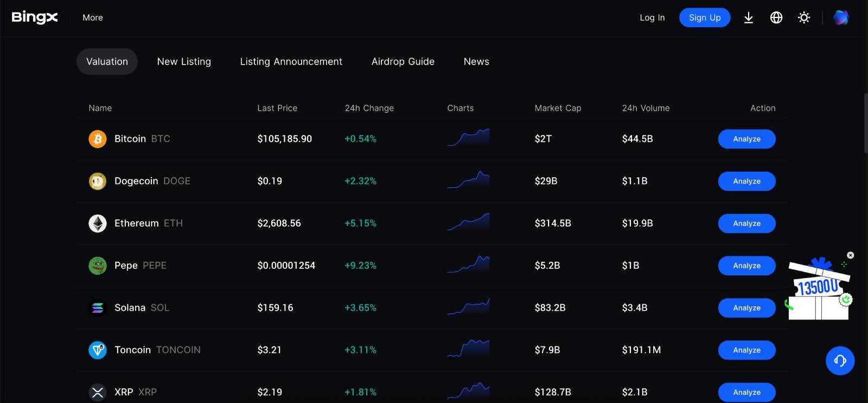The width and height of the screenshot is (868, 403).
Task: Open Pepe sparkline chart
Action: click(468, 264)
